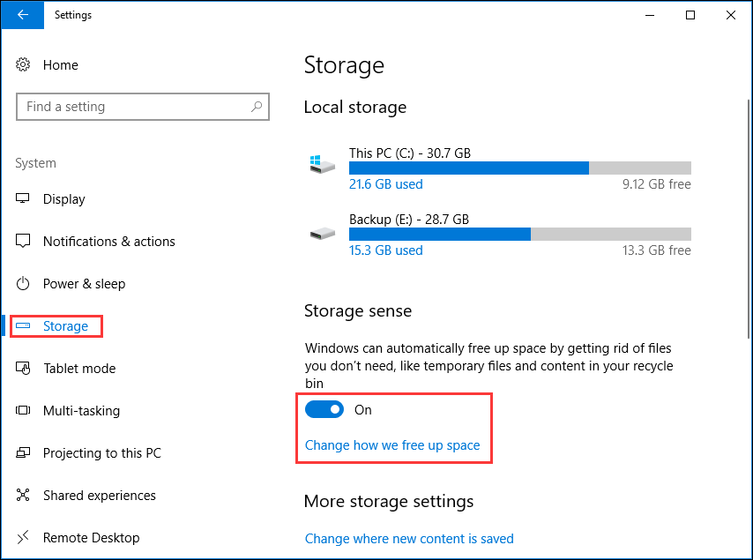Image resolution: width=753 pixels, height=560 pixels.
Task: Click the Find a setting input field
Action: (x=132, y=106)
